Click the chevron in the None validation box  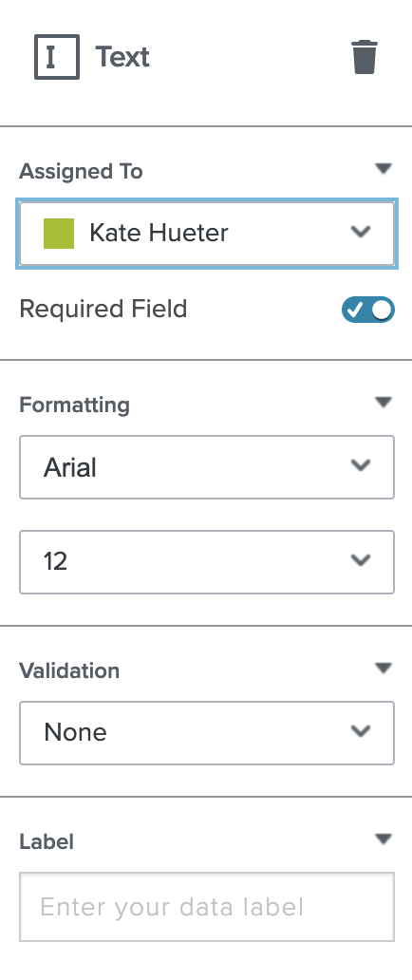(361, 730)
